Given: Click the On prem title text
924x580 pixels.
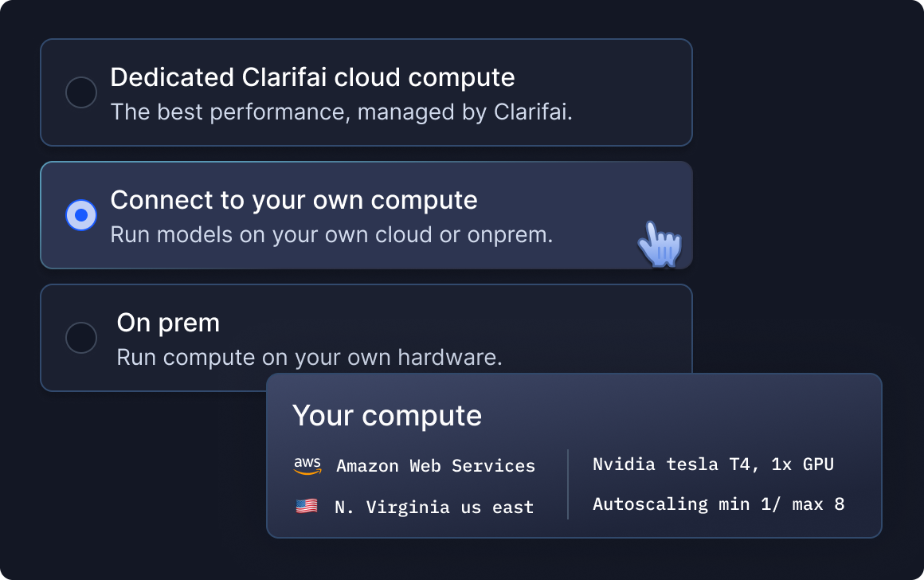Looking at the screenshot, I should click(x=168, y=323).
